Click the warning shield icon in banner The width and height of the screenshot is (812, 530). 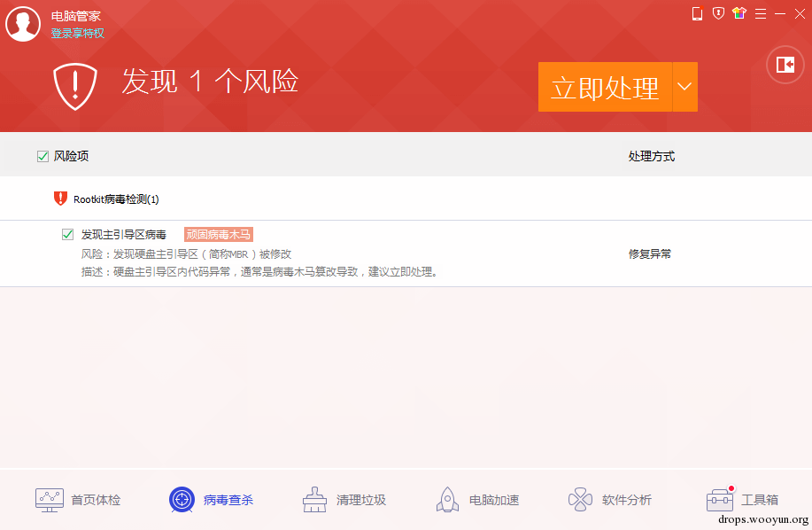pos(74,86)
